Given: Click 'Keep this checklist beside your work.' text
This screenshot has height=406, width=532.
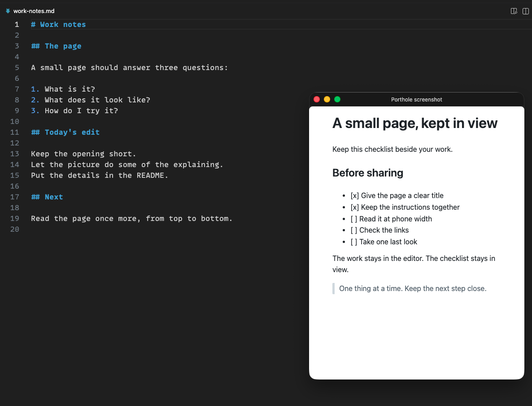Looking at the screenshot, I should tap(392, 149).
